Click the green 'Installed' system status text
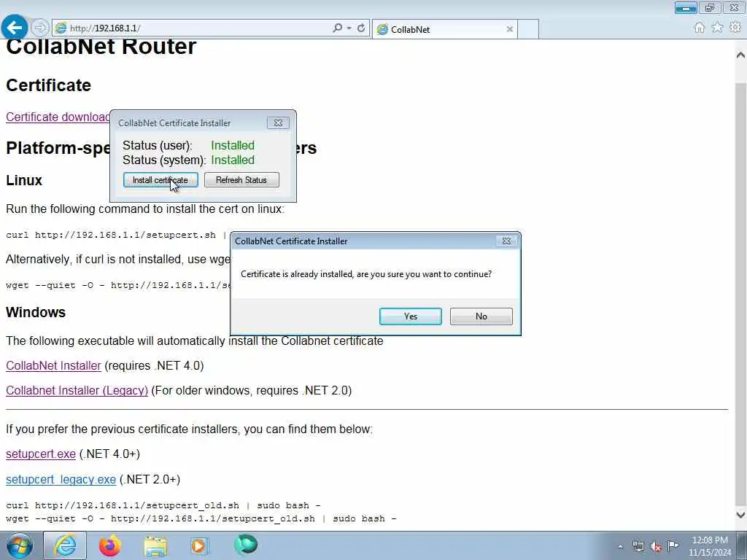 click(x=233, y=160)
